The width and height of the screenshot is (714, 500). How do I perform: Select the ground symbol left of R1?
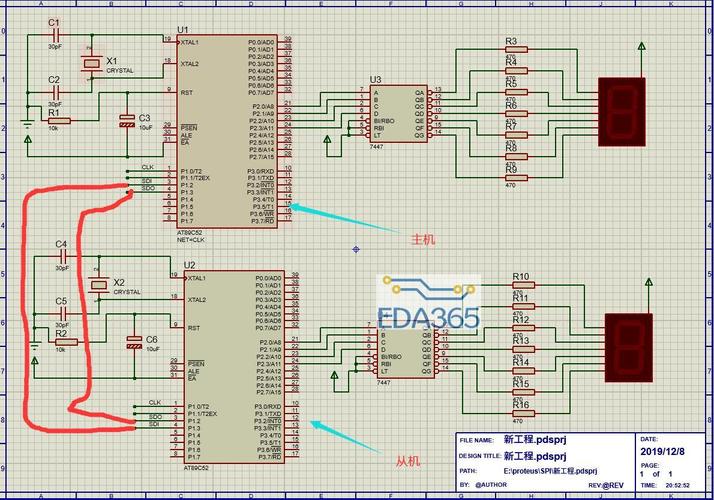tap(27, 123)
